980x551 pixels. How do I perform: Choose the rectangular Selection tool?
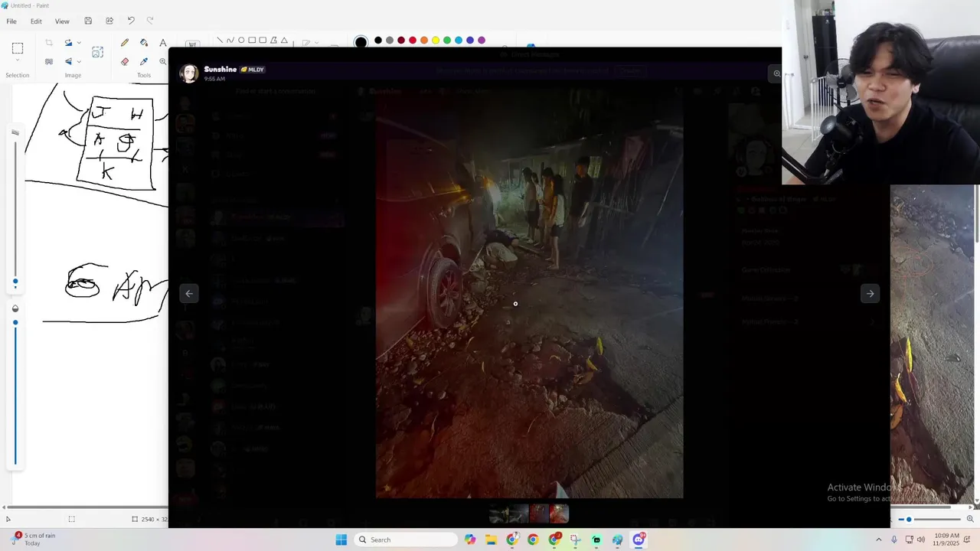pyautogui.click(x=18, y=48)
